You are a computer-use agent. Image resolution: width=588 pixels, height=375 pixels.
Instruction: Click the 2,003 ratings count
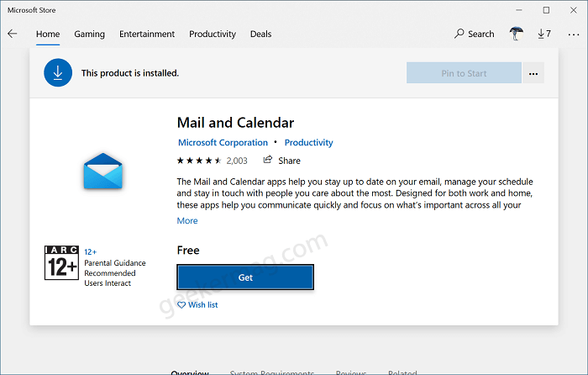point(237,161)
